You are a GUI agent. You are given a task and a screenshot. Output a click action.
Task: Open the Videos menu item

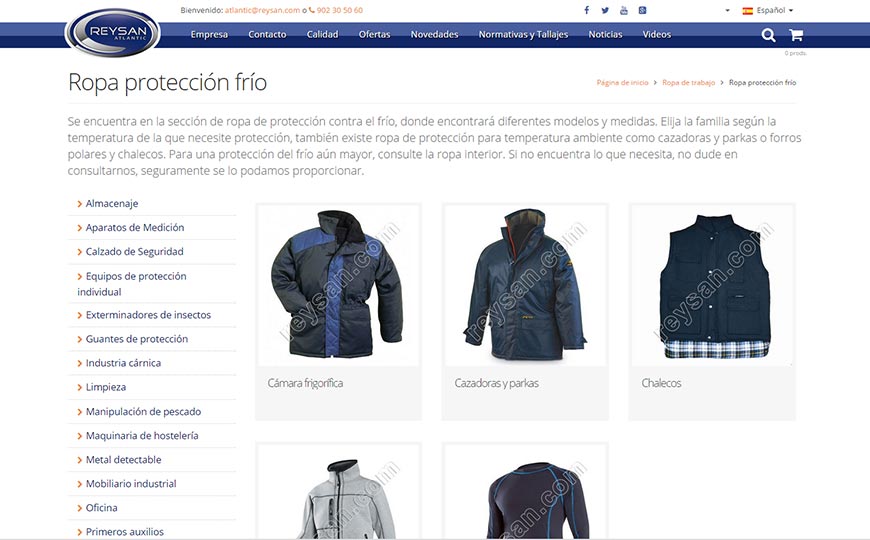point(657,34)
